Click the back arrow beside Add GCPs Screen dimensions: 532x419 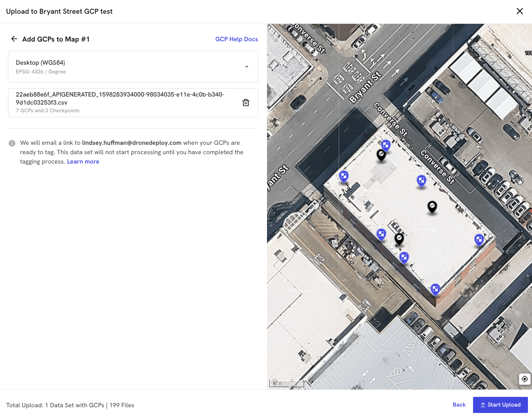(x=14, y=39)
